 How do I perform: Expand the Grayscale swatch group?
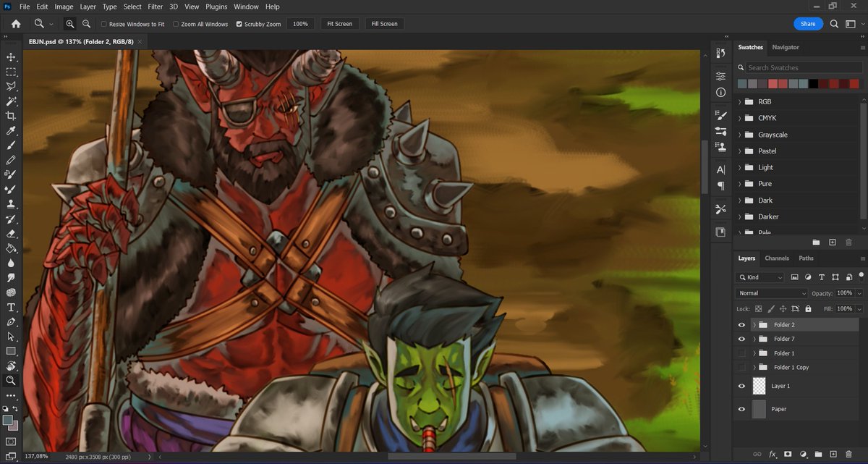tap(740, 135)
